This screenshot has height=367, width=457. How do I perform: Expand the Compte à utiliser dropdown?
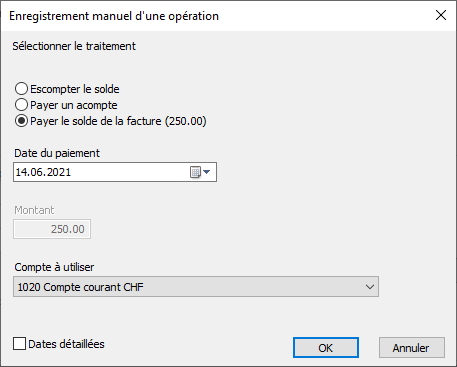pyautogui.click(x=196, y=287)
